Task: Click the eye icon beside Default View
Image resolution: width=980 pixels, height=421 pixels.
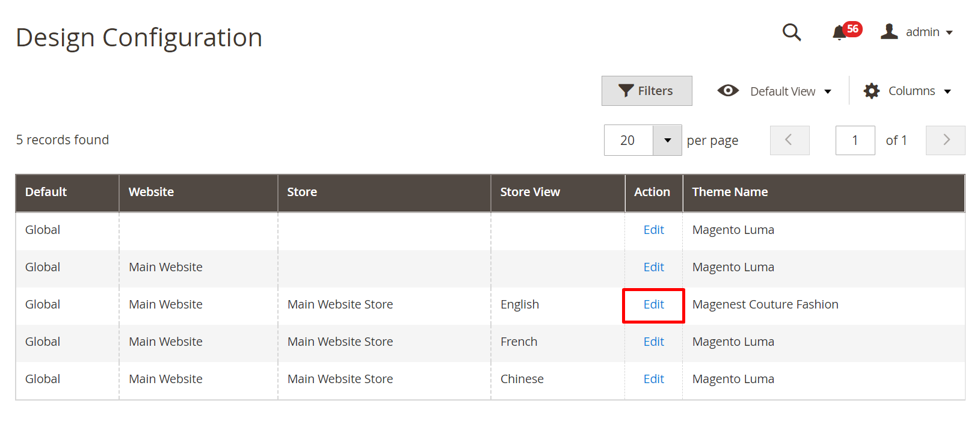Action: 728,91
